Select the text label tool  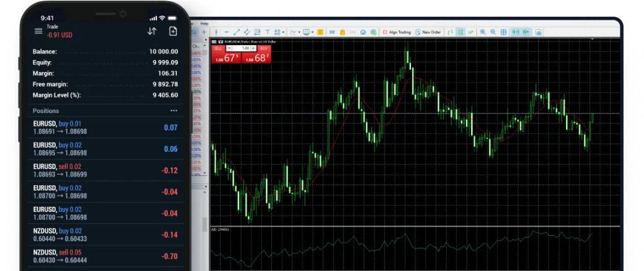tap(268, 32)
